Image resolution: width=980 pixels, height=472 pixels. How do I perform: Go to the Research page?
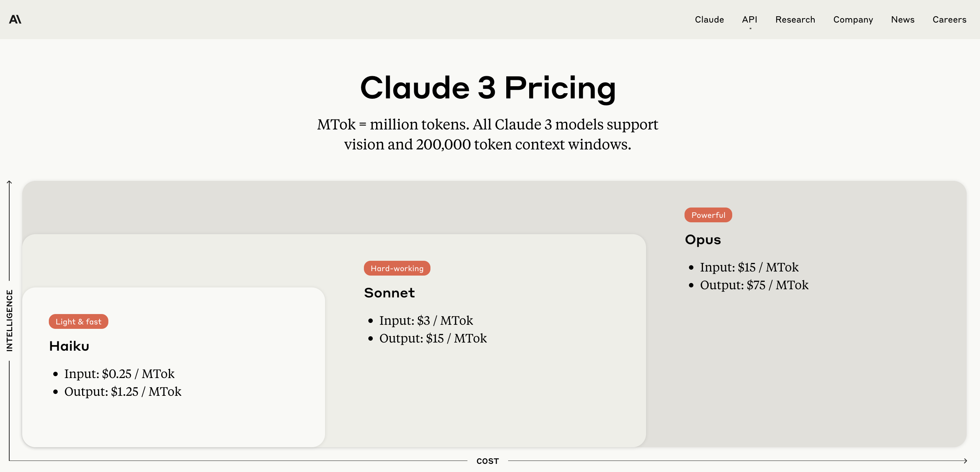click(795, 19)
